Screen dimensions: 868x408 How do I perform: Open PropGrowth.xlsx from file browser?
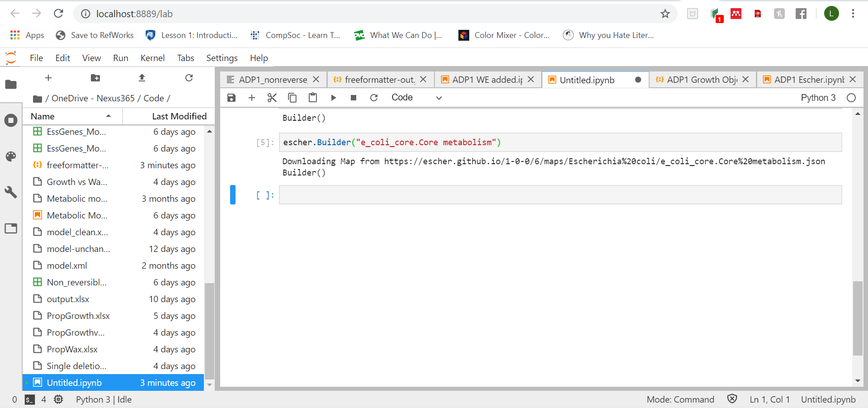pos(78,316)
